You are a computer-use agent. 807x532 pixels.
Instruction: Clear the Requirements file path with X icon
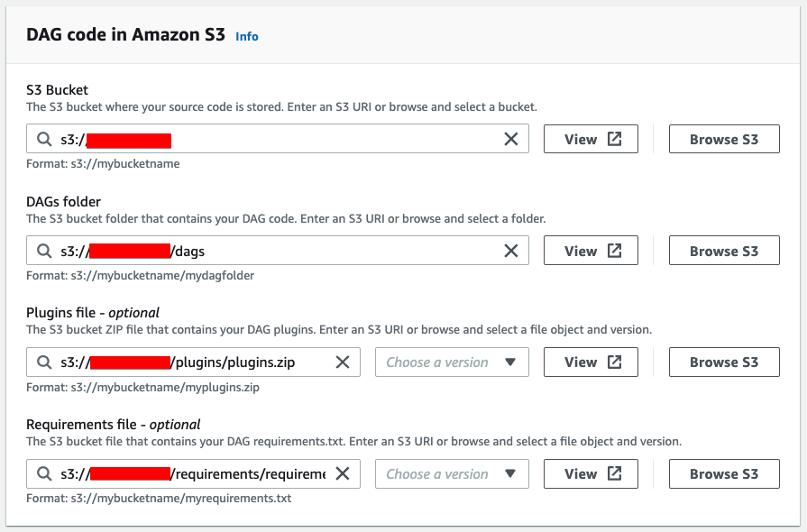343,473
